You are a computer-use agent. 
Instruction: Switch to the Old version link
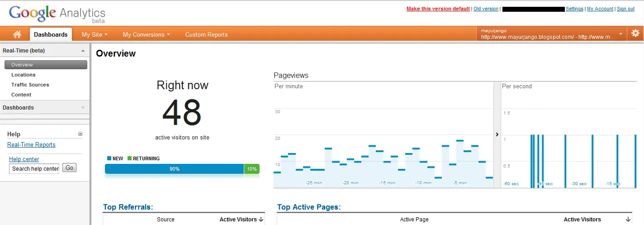point(486,9)
